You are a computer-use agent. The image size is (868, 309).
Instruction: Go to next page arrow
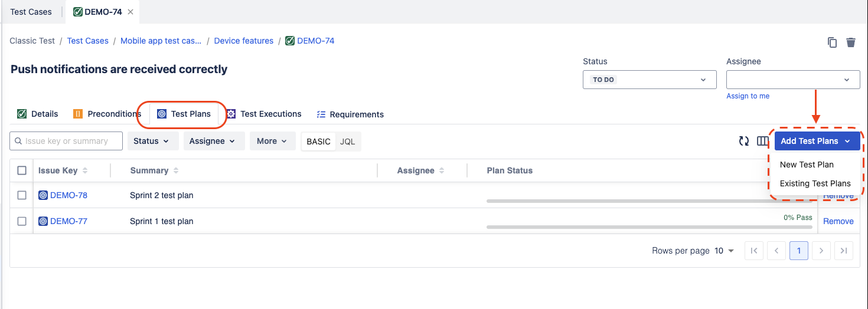tap(821, 251)
